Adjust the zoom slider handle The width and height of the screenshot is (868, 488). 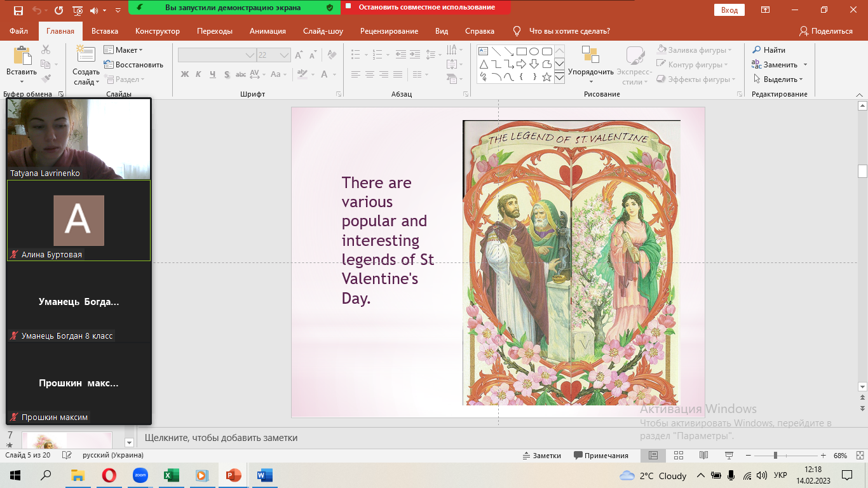pos(775,456)
